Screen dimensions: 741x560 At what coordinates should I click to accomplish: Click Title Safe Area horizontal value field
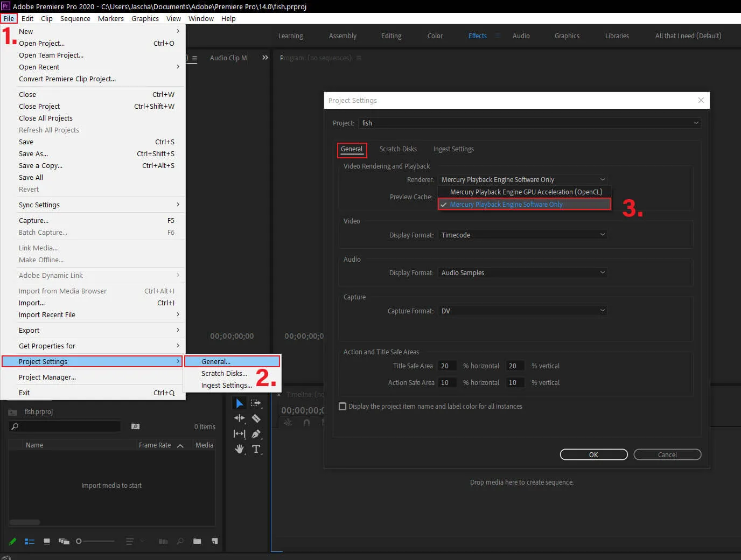coord(447,366)
